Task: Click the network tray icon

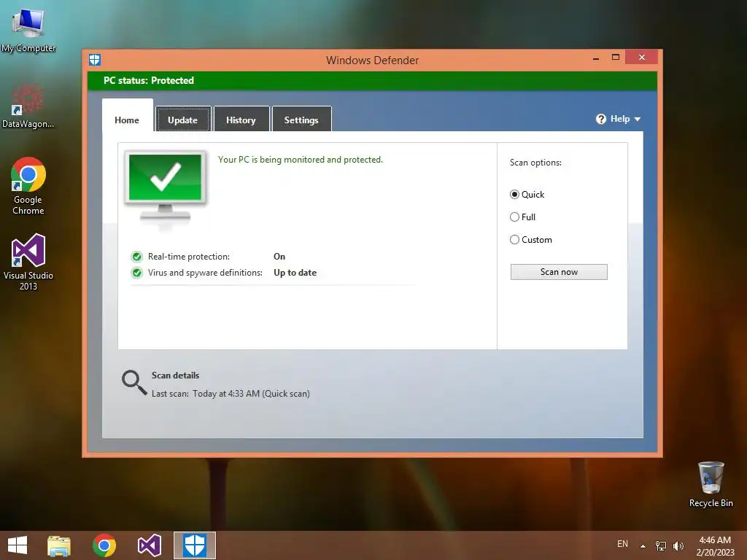Action: pyautogui.click(x=661, y=545)
